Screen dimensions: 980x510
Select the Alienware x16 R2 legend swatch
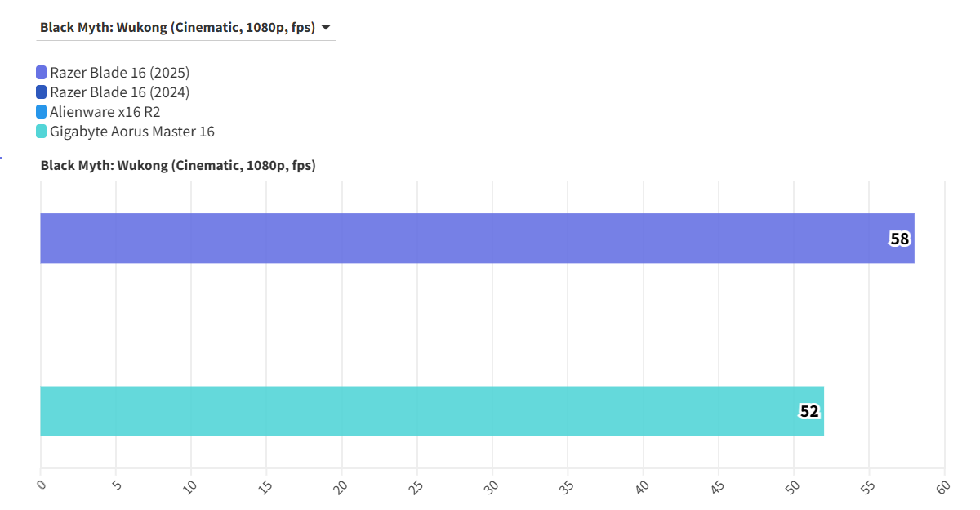coord(42,112)
